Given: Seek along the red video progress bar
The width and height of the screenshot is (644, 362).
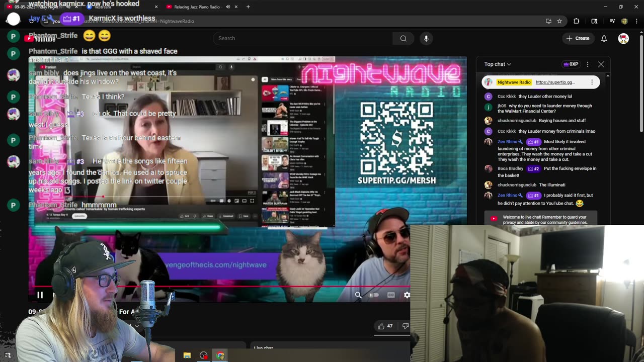Looking at the screenshot, I should (x=219, y=287).
